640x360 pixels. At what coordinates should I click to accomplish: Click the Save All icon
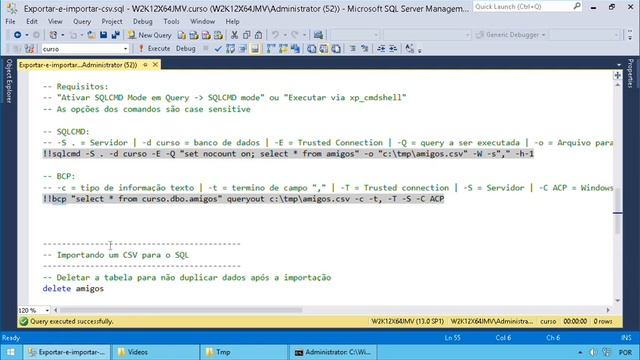coord(116,35)
